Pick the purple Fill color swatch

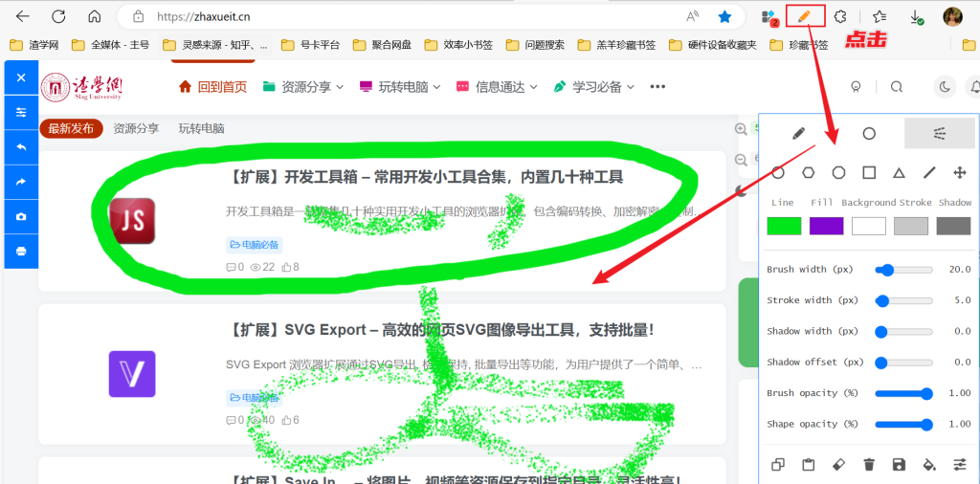click(x=826, y=226)
